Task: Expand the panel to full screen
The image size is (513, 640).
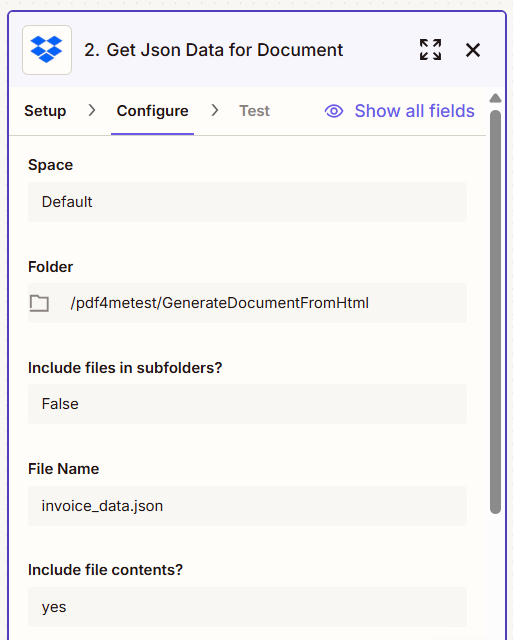Action: click(x=430, y=50)
